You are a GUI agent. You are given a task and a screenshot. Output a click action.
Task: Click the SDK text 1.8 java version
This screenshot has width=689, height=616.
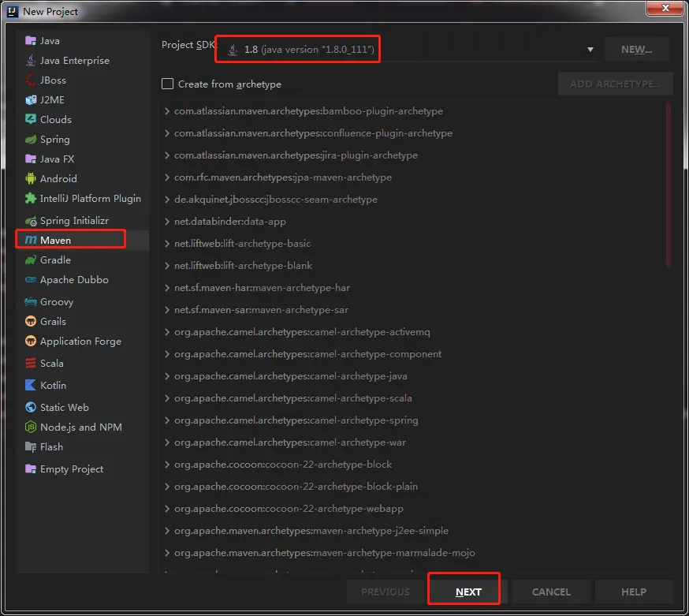tap(309, 49)
